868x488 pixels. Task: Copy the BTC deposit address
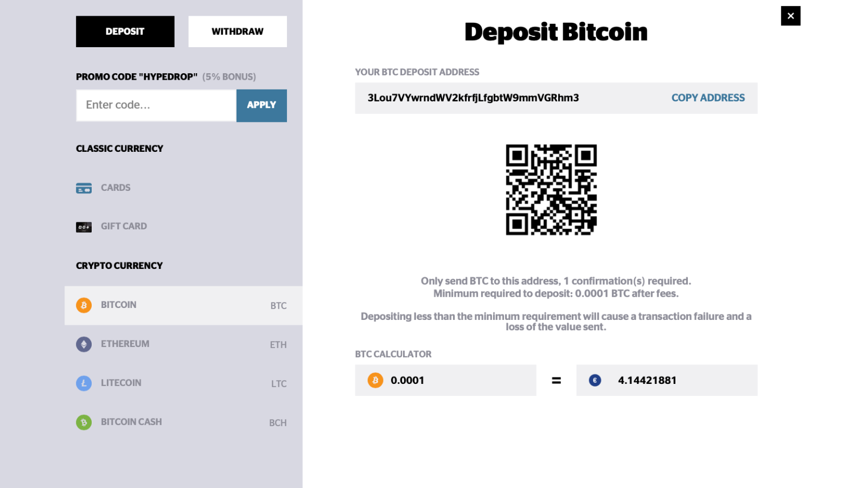pos(708,98)
